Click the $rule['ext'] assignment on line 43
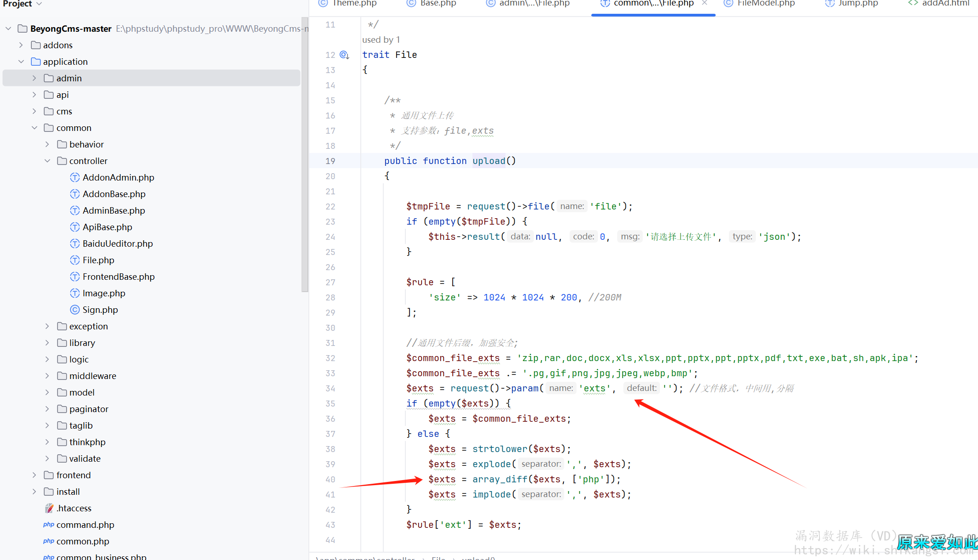Screen dimensions: 978x560 click(464, 525)
